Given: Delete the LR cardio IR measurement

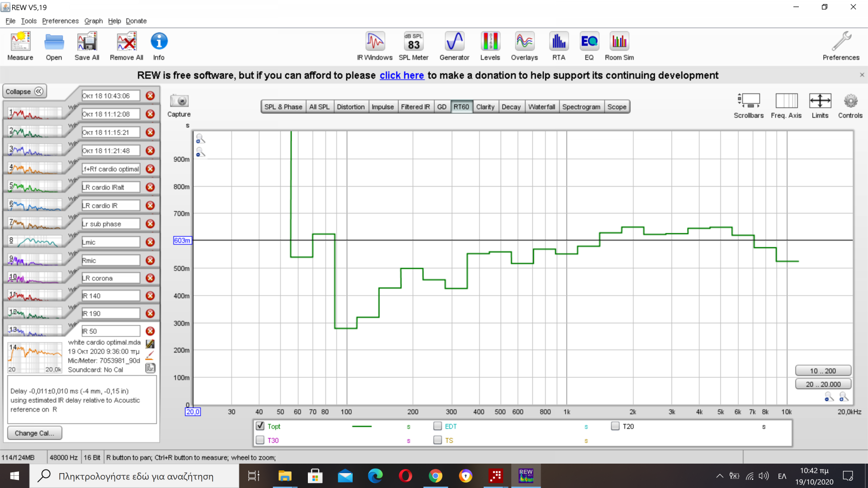Looking at the screenshot, I should click(150, 206).
